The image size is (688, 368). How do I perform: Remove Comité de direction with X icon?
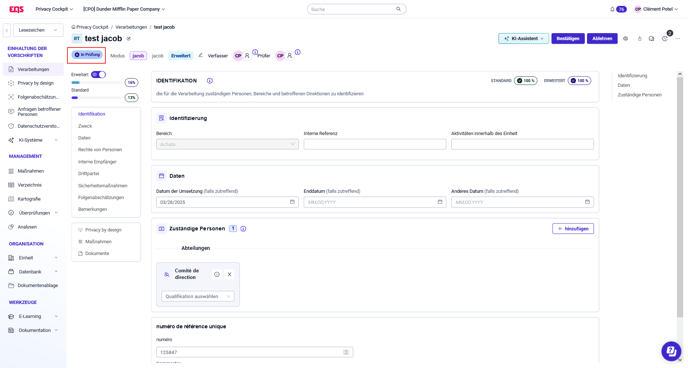pos(229,274)
